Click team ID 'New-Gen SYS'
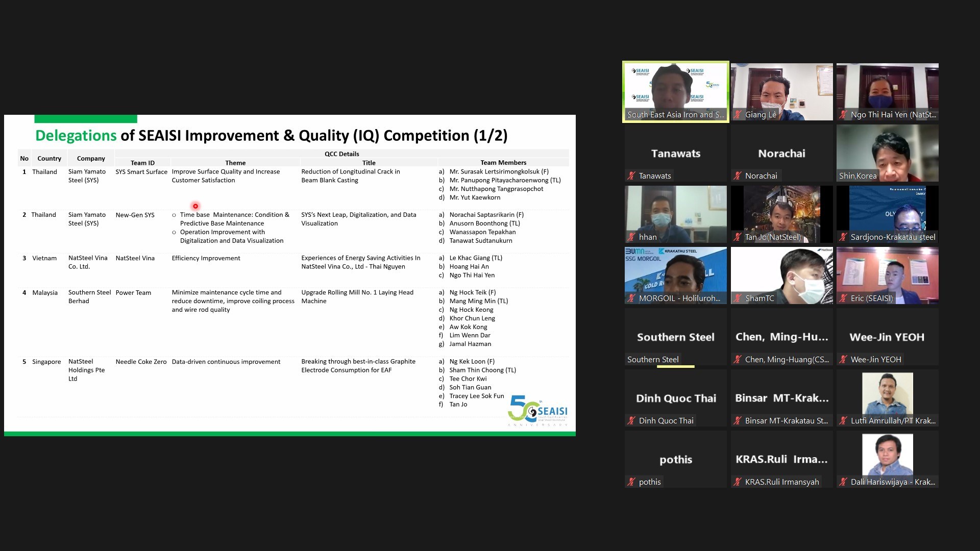The height and width of the screenshot is (551, 980). pyautogui.click(x=135, y=215)
